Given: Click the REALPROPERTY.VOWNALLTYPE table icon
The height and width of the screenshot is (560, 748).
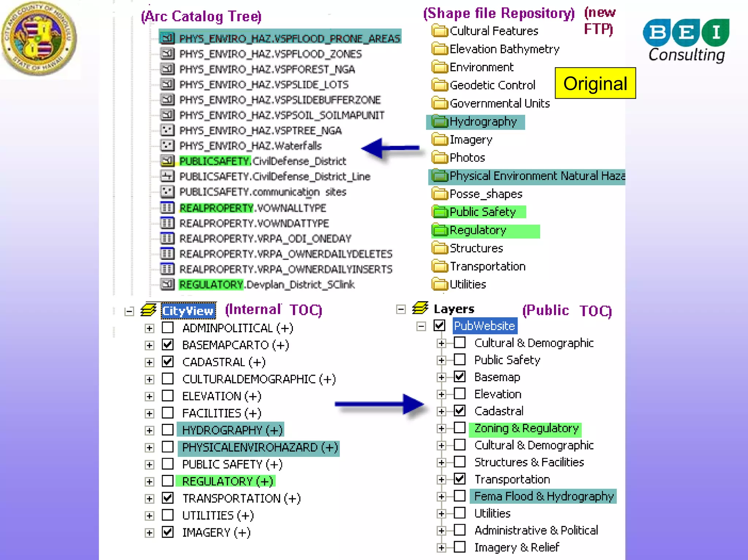Looking at the screenshot, I should (167, 208).
